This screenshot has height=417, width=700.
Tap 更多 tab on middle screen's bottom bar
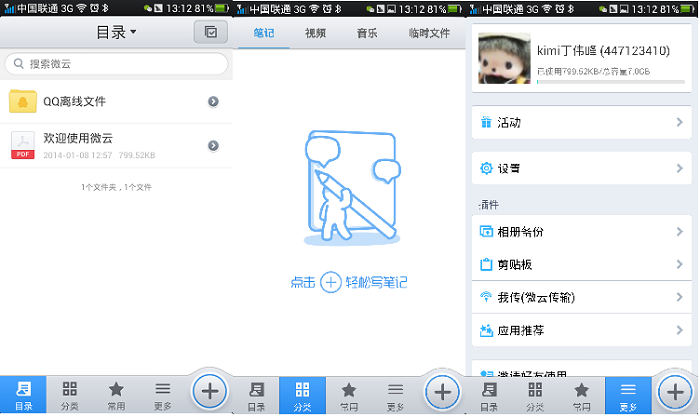click(395, 396)
